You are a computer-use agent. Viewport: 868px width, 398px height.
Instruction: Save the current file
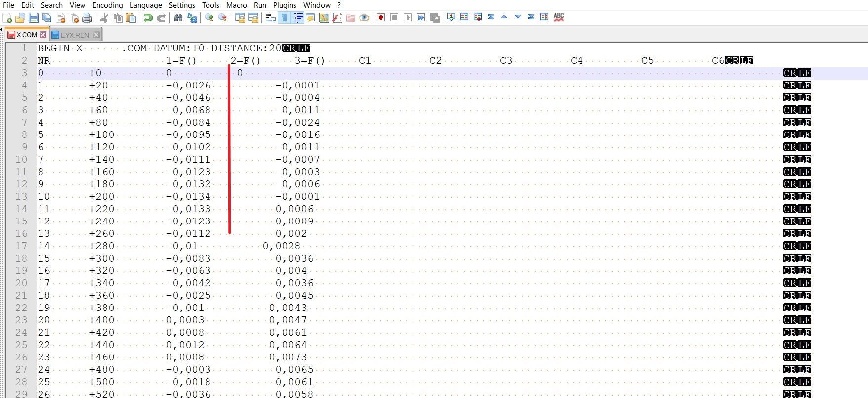(x=34, y=18)
